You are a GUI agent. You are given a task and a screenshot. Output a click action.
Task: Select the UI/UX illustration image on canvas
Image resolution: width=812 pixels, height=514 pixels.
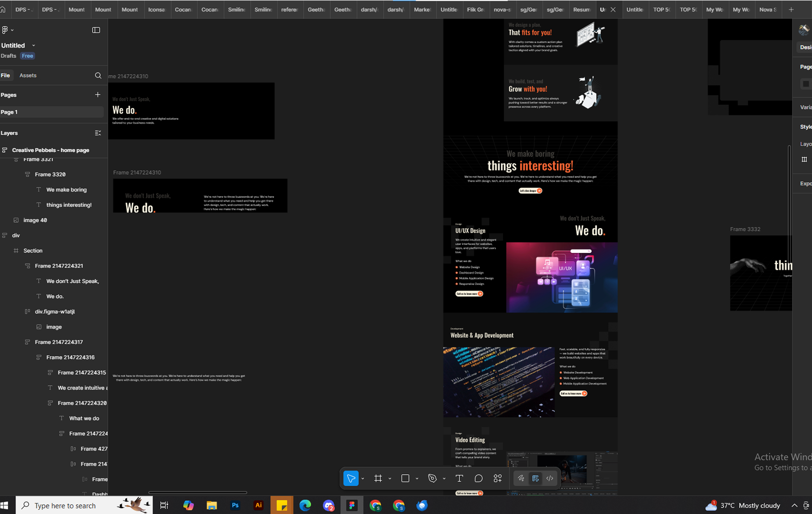[562, 278]
